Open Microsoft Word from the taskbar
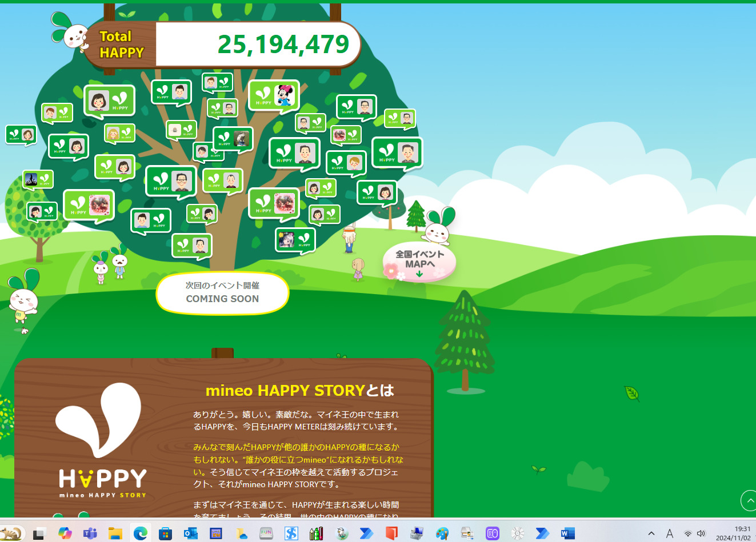756x542 pixels. coord(567,533)
